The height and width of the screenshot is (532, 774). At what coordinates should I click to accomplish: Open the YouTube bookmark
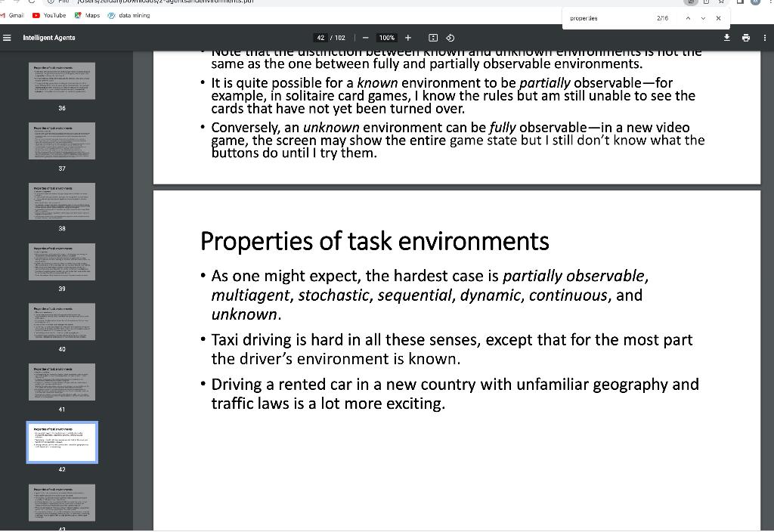[49, 15]
